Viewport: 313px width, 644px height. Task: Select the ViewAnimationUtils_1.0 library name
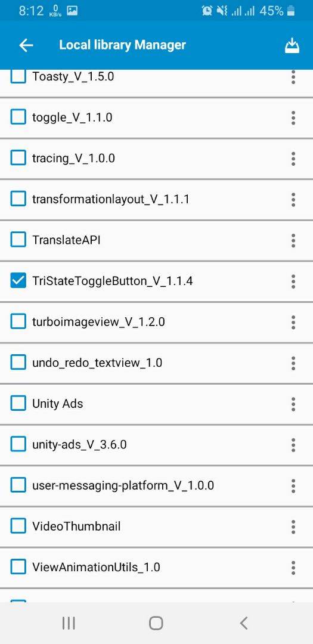96,567
